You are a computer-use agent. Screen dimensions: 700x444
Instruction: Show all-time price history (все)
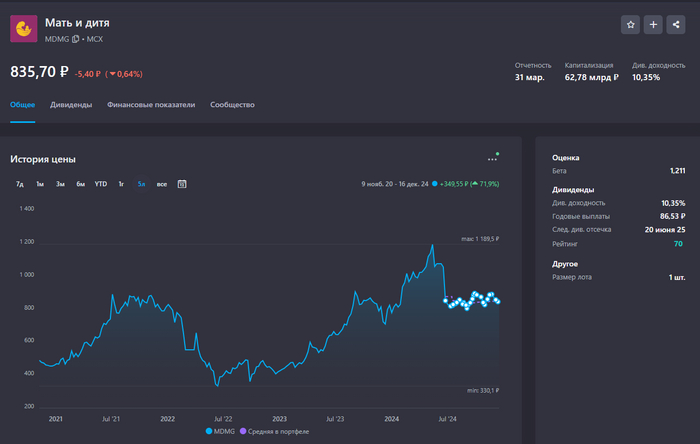pos(161,184)
